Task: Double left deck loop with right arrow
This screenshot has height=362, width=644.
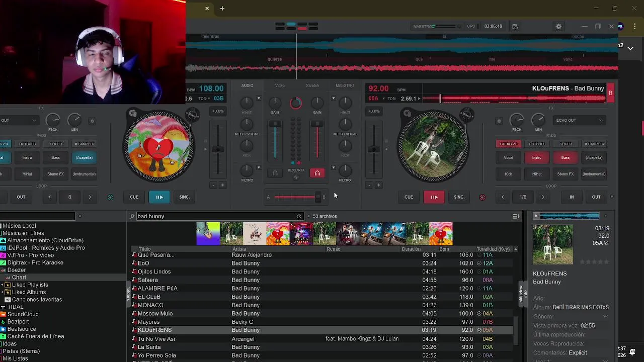Action: (90, 197)
